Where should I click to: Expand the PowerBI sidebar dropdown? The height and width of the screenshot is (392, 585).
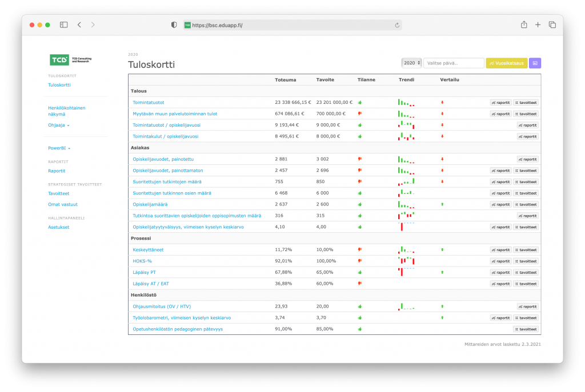coord(59,148)
